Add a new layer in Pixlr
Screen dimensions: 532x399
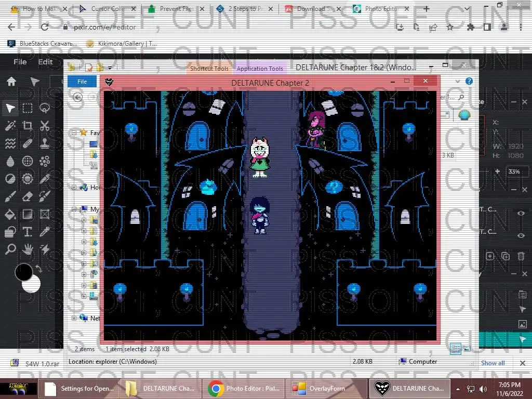[x=490, y=256]
